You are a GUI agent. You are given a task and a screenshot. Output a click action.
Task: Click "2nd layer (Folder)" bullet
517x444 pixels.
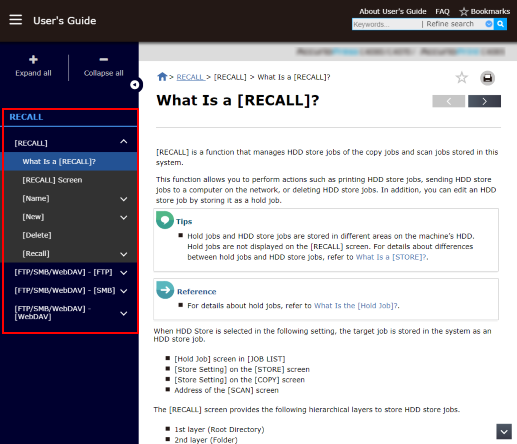[206, 440]
